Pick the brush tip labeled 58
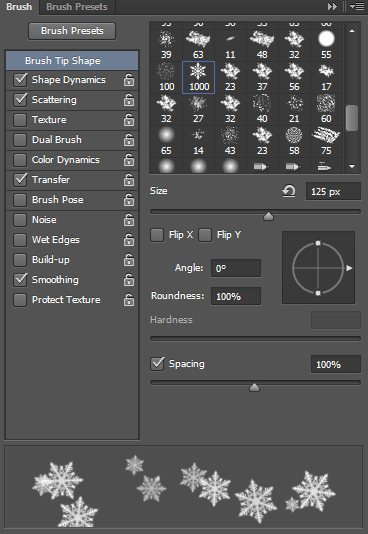Screen dimensions: 368x534 click(x=294, y=141)
